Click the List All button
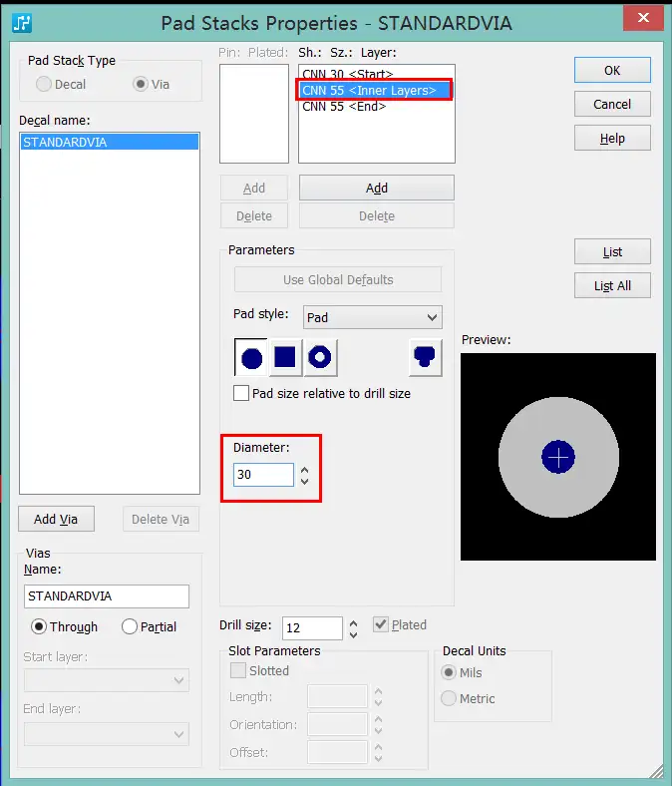Image resolution: width=672 pixels, height=786 pixels. pos(612,285)
